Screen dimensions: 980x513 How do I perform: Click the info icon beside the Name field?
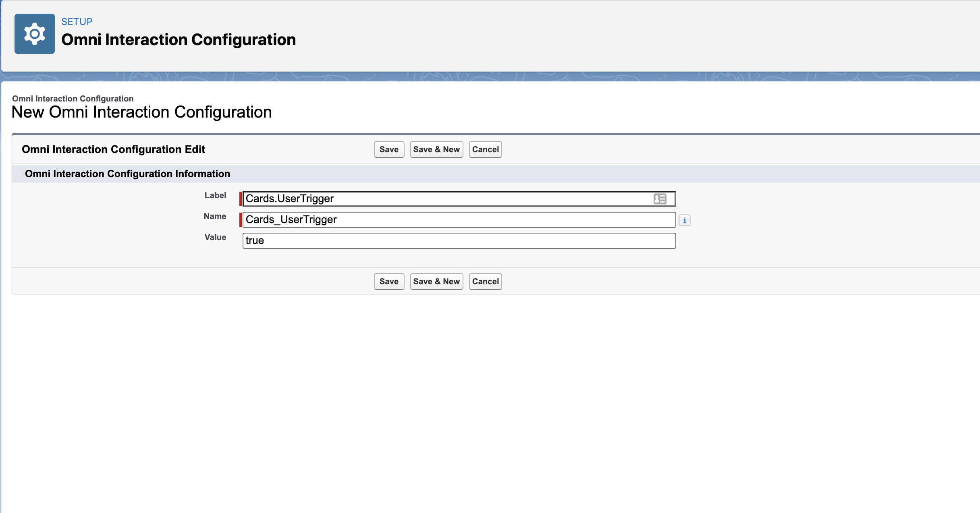point(685,220)
